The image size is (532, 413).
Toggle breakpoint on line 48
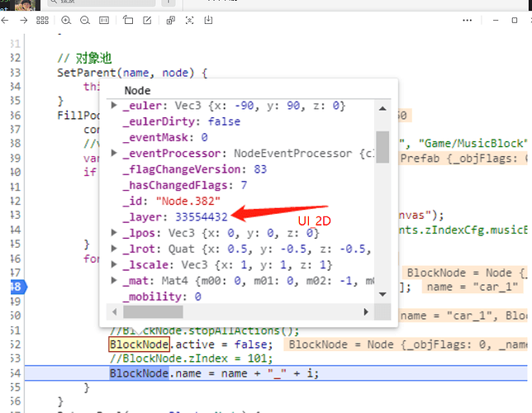(17, 287)
